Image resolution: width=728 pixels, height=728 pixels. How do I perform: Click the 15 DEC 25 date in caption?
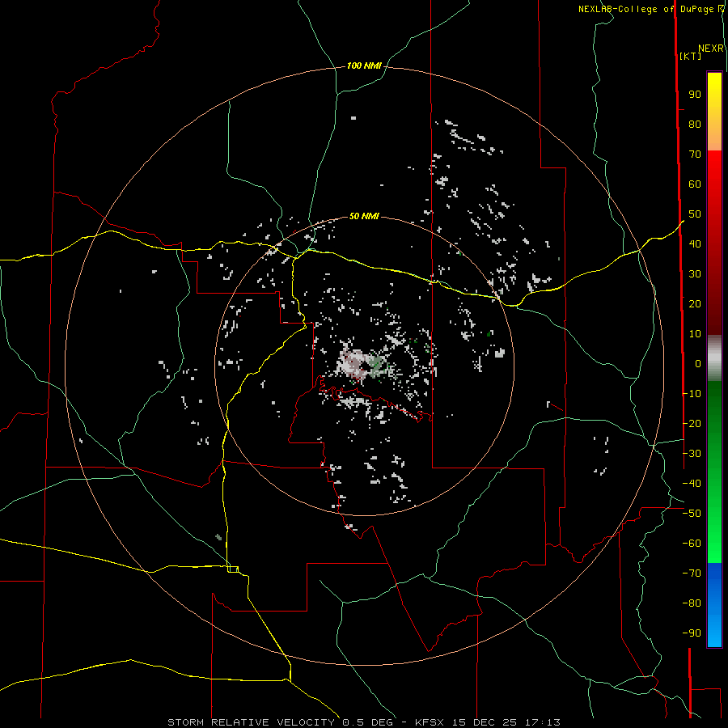pyautogui.click(x=484, y=722)
